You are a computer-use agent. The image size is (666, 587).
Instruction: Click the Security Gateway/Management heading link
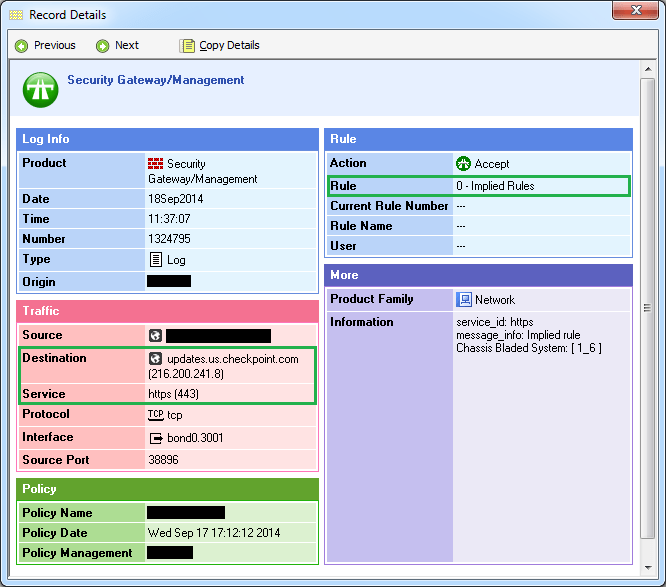coord(155,80)
